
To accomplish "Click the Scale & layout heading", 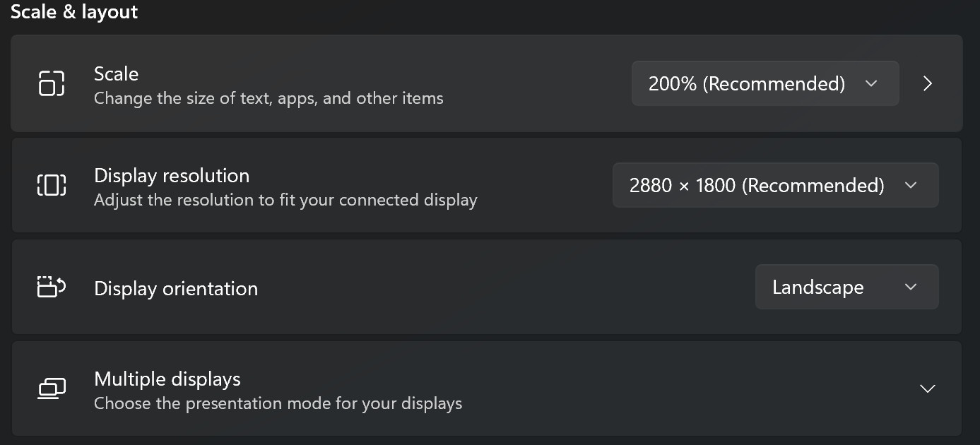I will (x=74, y=12).
